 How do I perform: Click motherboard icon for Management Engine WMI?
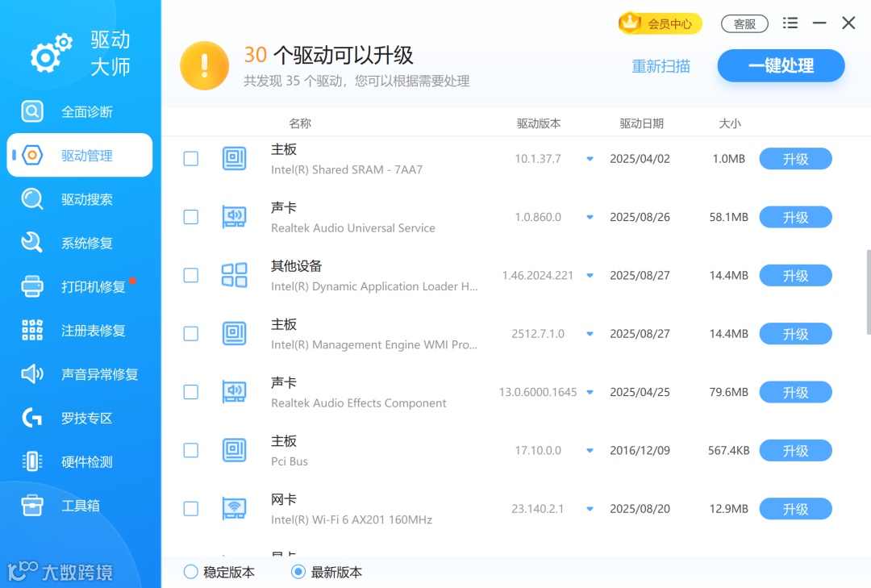(x=235, y=333)
